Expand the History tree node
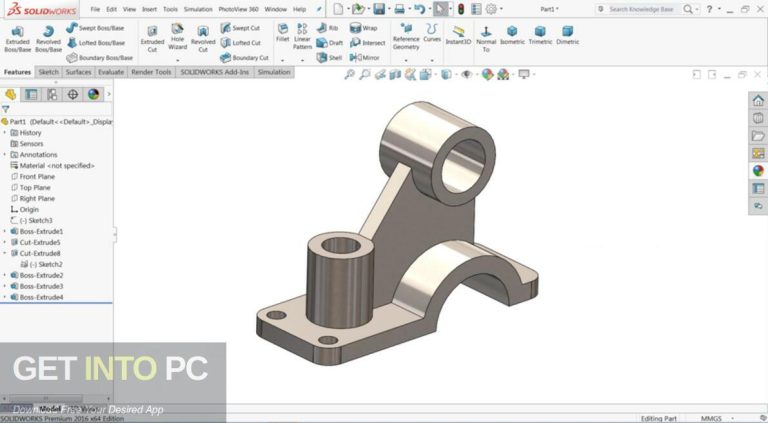768x423 pixels. pyautogui.click(x=5, y=133)
